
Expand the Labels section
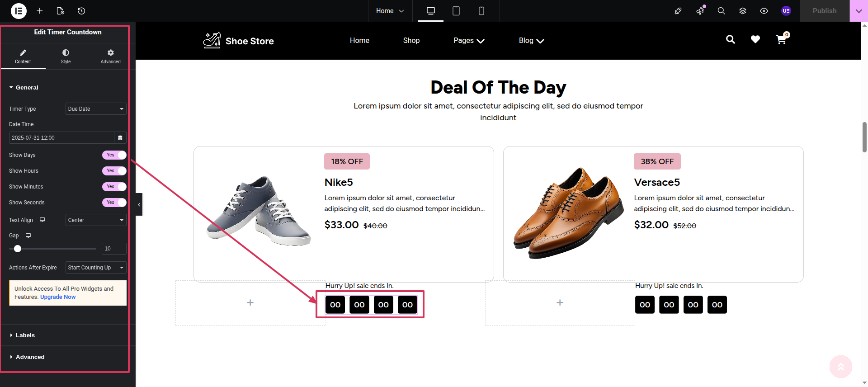point(25,335)
